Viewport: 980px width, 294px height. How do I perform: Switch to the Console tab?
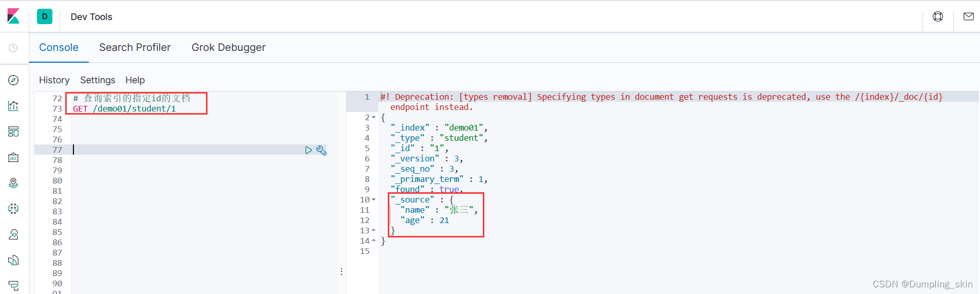click(59, 47)
